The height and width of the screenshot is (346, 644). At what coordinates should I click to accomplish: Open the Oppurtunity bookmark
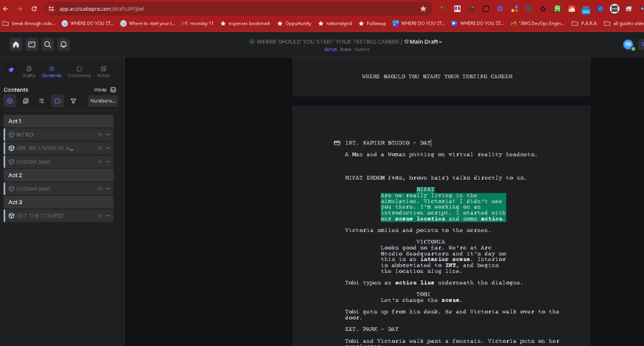coord(294,23)
